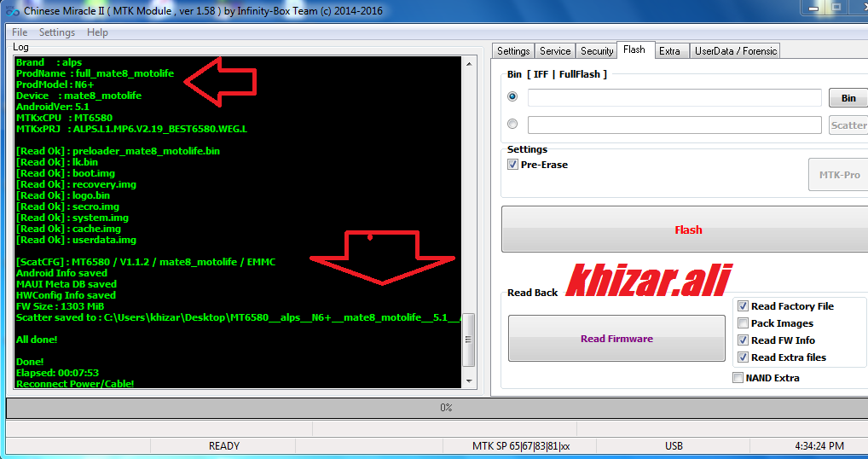This screenshot has width=868, height=459.
Task: Click the MTK-Pro button
Action: (x=839, y=175)
